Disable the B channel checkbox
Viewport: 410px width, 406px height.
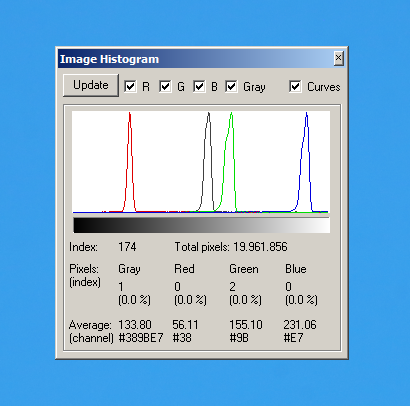click(199, 87)
